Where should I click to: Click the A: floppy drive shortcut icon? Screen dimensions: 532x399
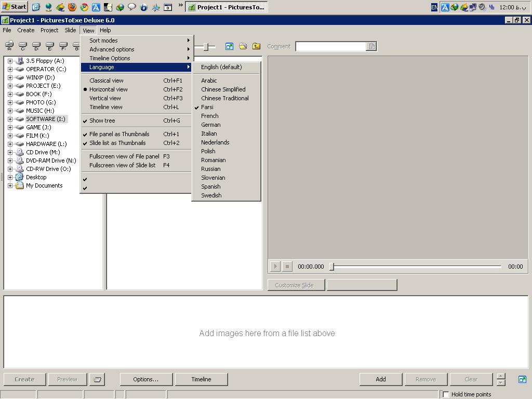(9, 46)
